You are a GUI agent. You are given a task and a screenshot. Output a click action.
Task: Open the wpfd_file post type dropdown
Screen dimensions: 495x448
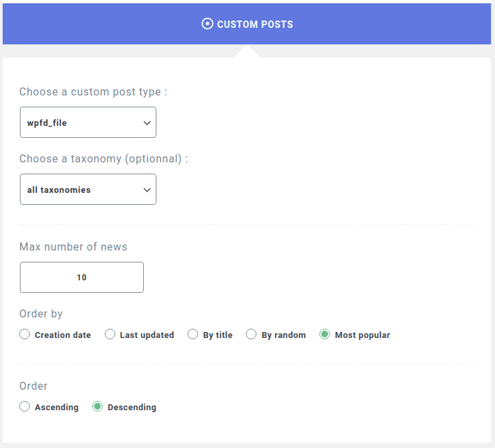[x=88, y=122]
